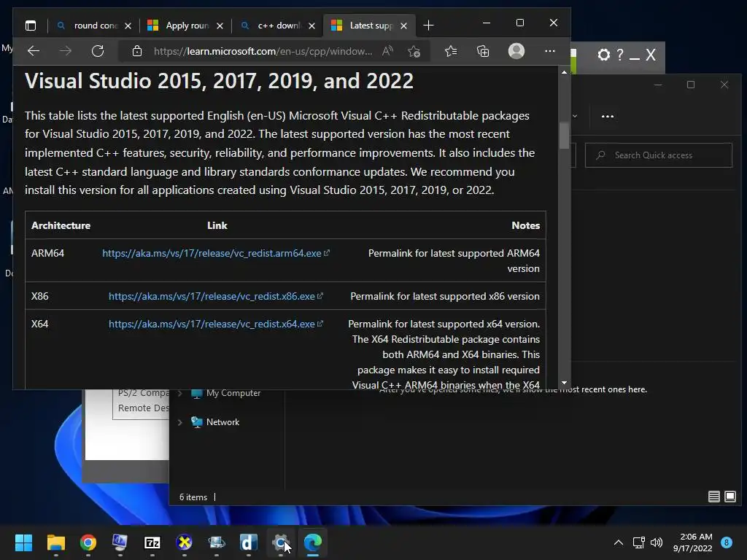
Task: Open the network status tray icon
Action: coord(638,542)
